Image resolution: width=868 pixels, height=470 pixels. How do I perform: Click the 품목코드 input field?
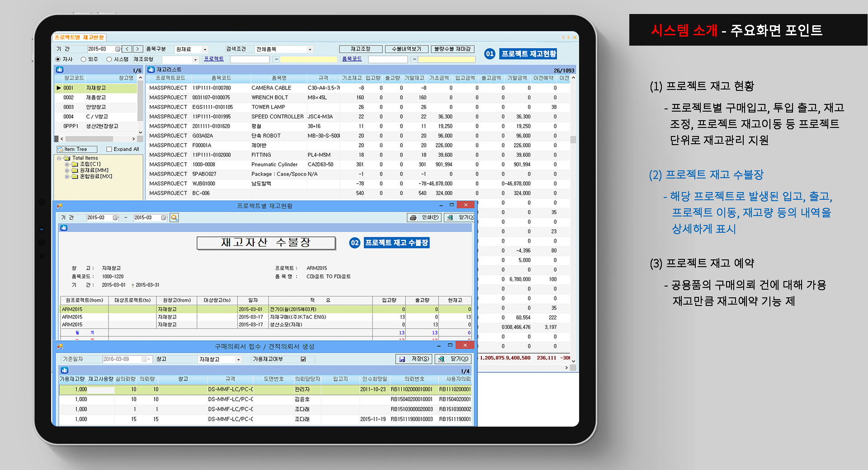pos(388,60)
